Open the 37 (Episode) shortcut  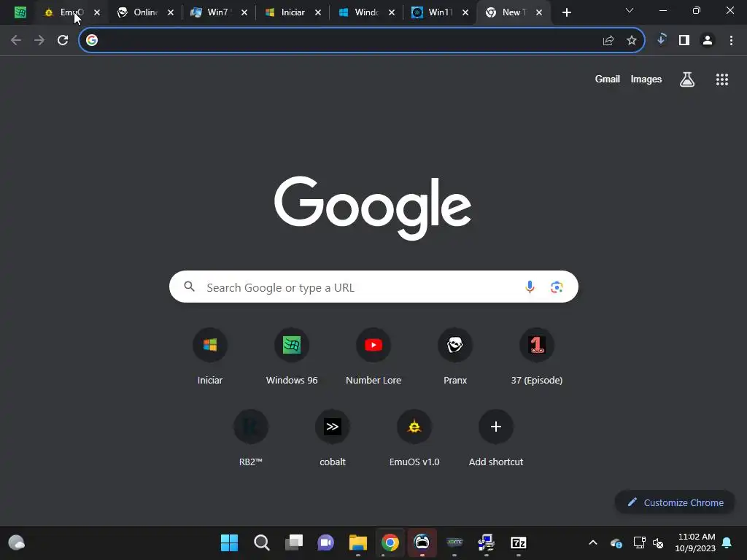536,345
